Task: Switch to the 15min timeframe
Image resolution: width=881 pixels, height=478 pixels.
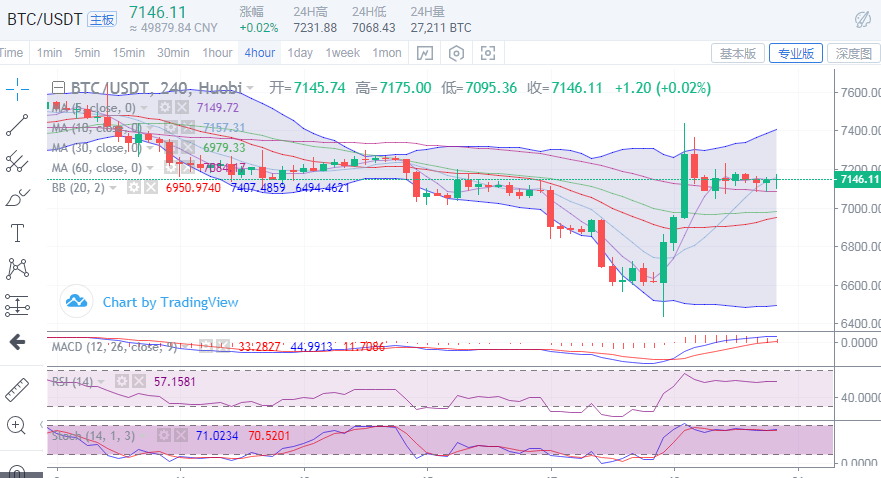Action: 129,53
